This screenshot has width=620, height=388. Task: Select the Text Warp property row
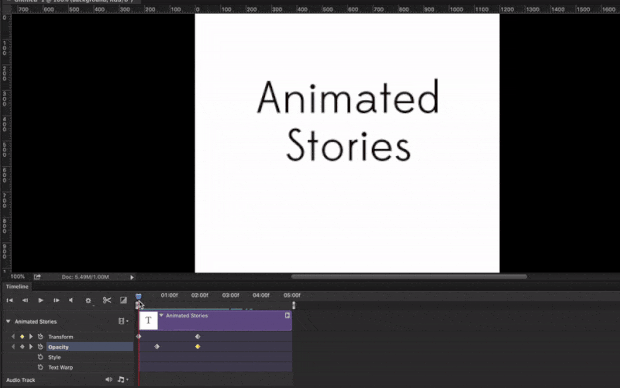(x=60, y=367)
